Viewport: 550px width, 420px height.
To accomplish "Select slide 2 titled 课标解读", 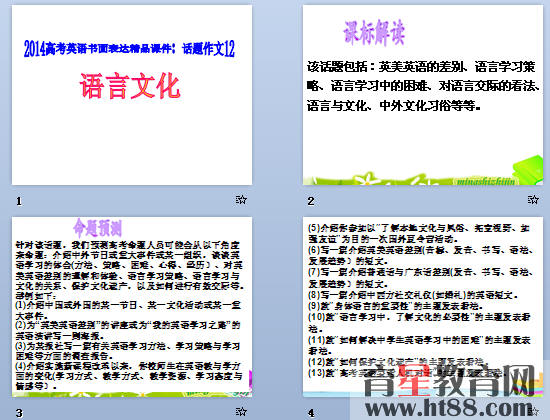I will tap(423, 95).
